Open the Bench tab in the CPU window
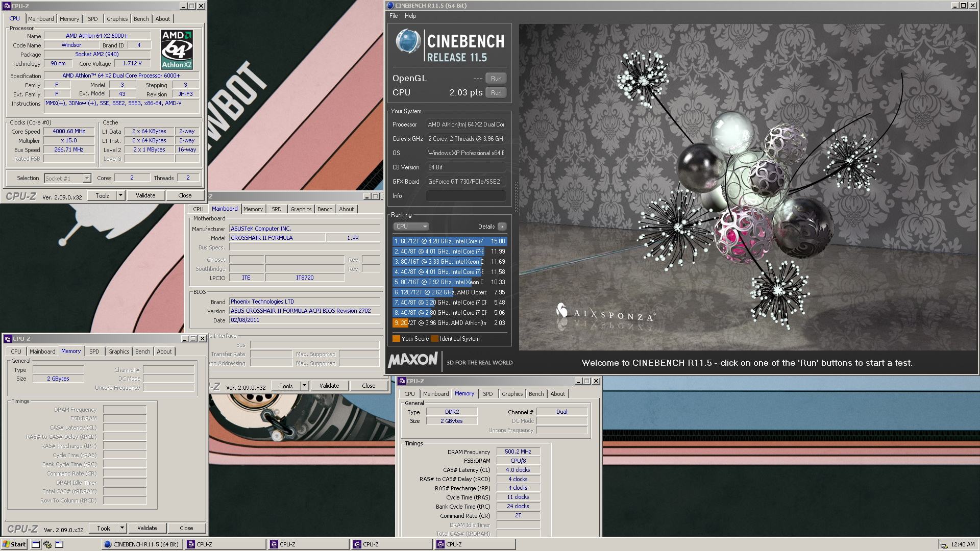The image size is (980, 551). [141, 19]
